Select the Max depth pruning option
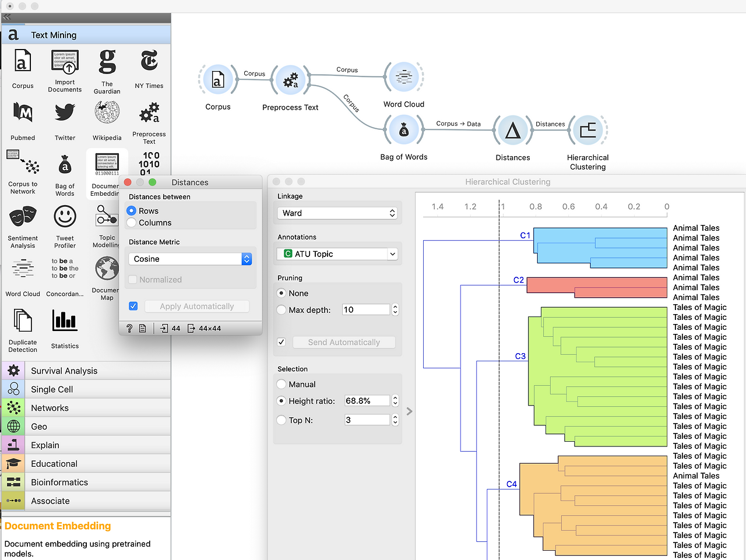The image size is (746, 560). click(281, 310)
